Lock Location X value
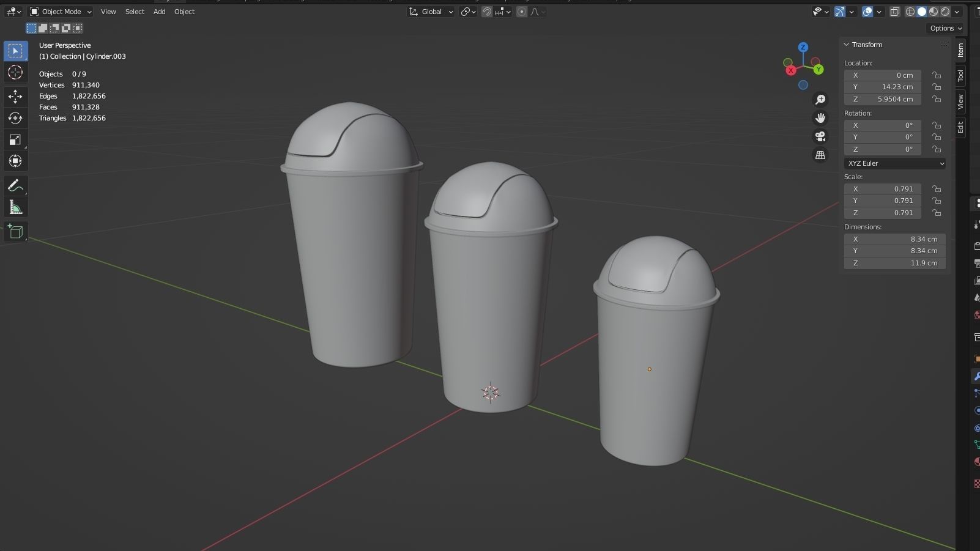Image resolution: width=980 pixels, height=551 pixels. point(937,75)
